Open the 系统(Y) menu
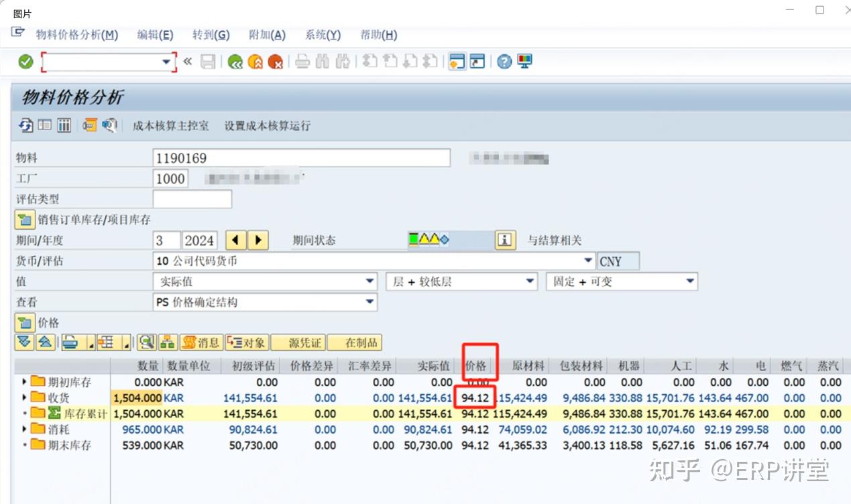Viewport: 851px width, 504px height. pyautogui.click(x=322, y=35)
